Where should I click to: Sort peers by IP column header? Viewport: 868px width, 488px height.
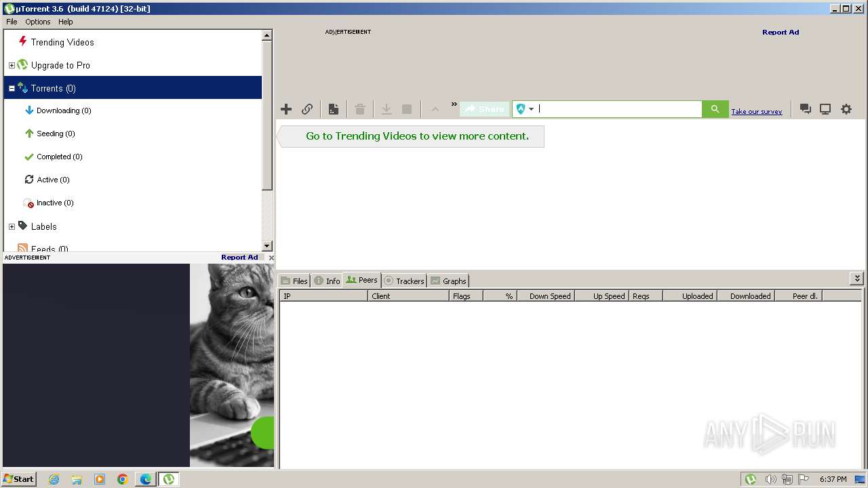tap(324, 296)
